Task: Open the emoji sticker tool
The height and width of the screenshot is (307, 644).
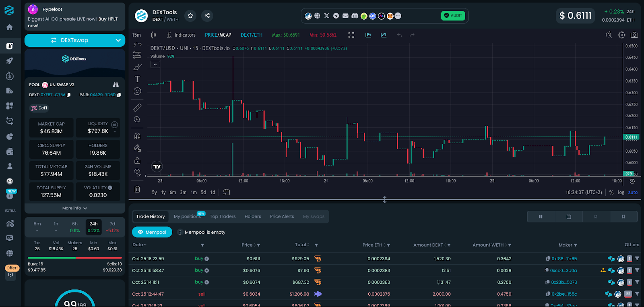Action: pos(137,91)
